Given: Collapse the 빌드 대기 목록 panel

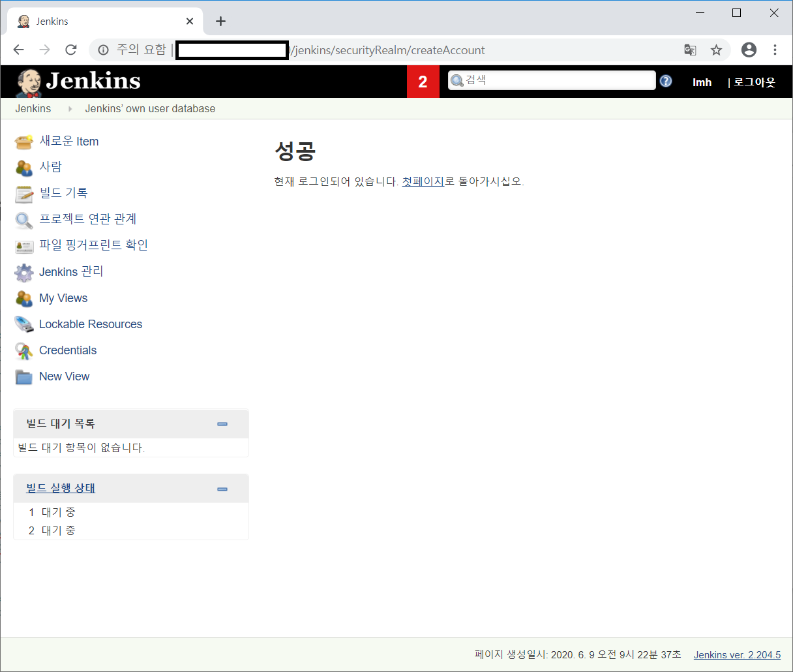Looking at the screenshot, I should point(222,424).
